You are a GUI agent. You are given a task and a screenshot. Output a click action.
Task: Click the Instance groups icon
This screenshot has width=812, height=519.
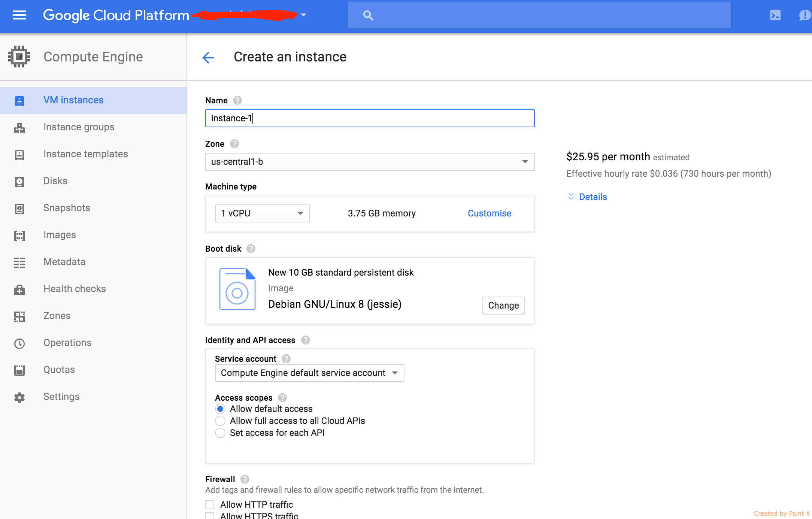pyautogui.click(x=19, y=128)
